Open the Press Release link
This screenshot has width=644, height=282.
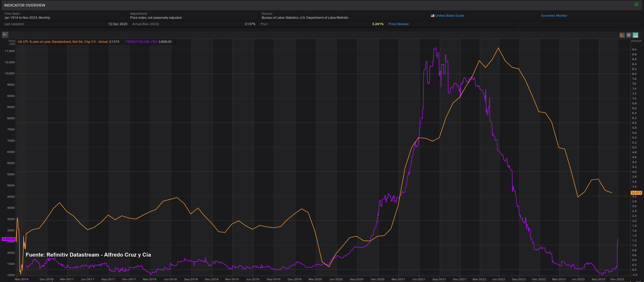tap(399, 24)
